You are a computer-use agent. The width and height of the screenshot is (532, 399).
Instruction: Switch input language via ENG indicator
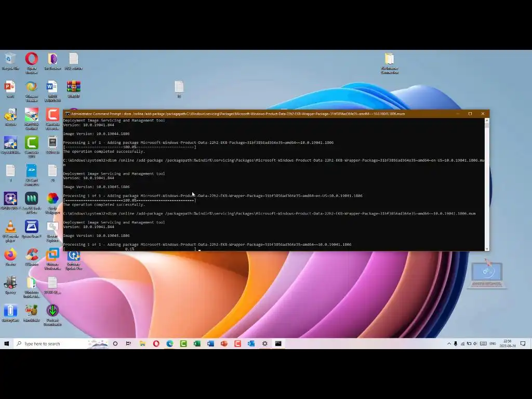point(493,343)
